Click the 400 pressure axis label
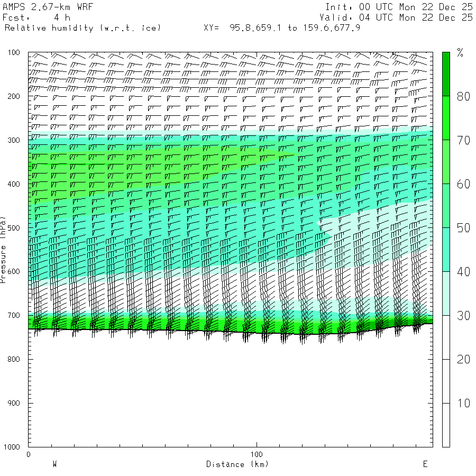This screenshot has width=476, height=476. 14,184
